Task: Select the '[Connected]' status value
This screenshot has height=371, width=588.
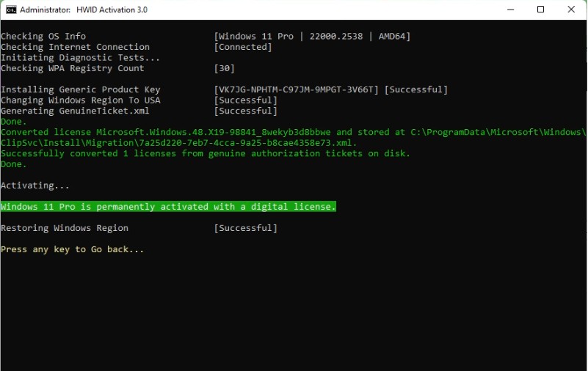Action: point(243,47)
